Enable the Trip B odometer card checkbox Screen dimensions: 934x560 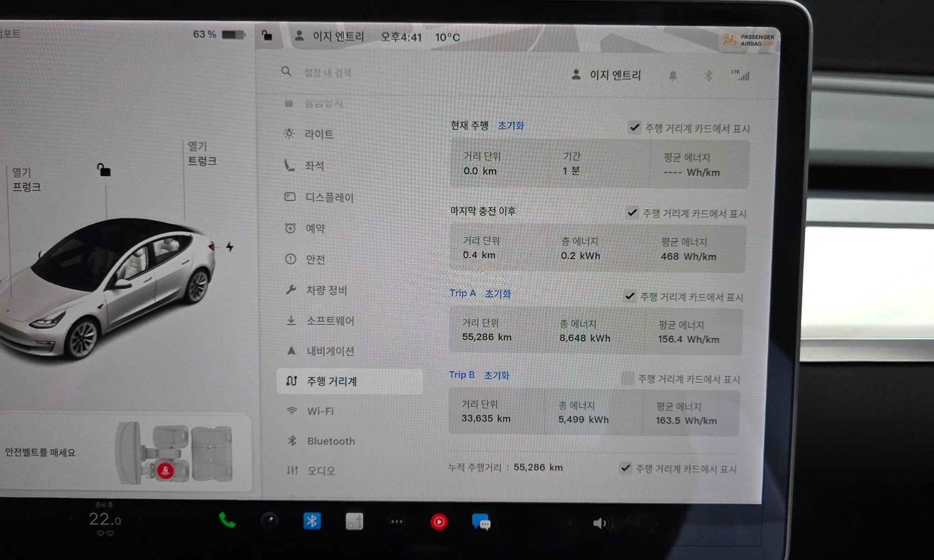coord(628,378)
